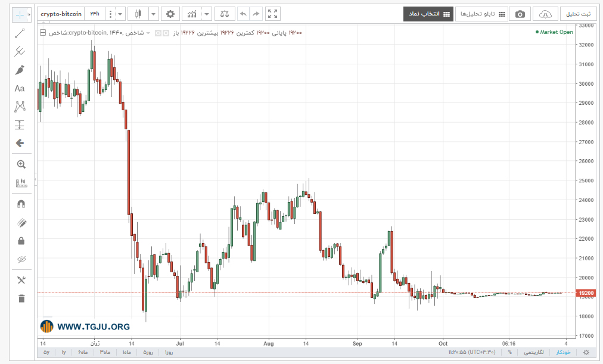The image size is (603, 364).
Task: Toggle the خودکار auto scale
Action: [x=564, y=352]
